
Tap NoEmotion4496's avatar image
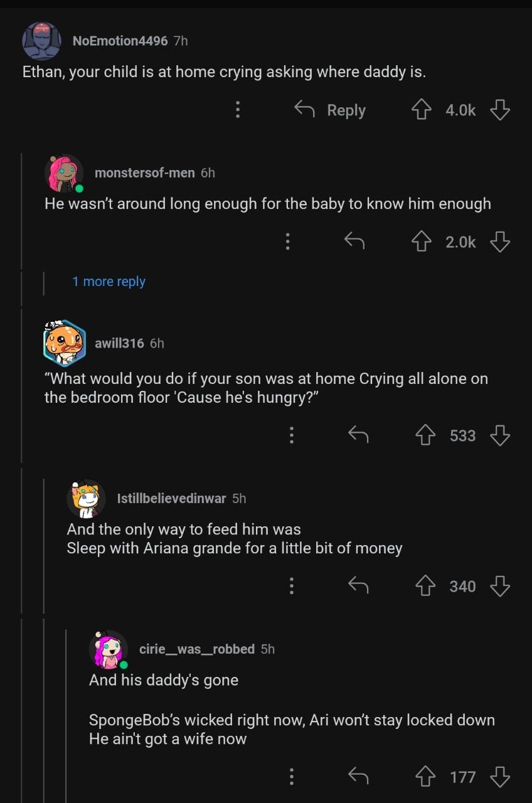click(x=42, y=41)
